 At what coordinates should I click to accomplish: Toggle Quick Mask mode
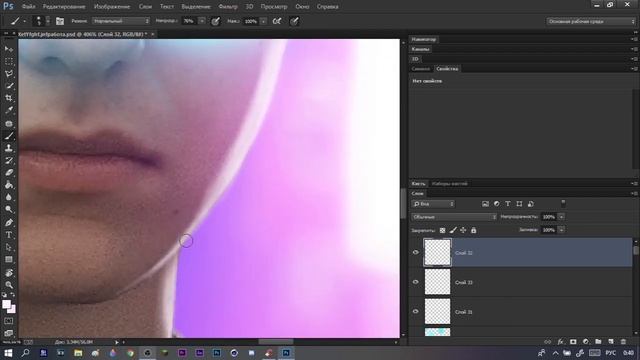pos(9,321)
